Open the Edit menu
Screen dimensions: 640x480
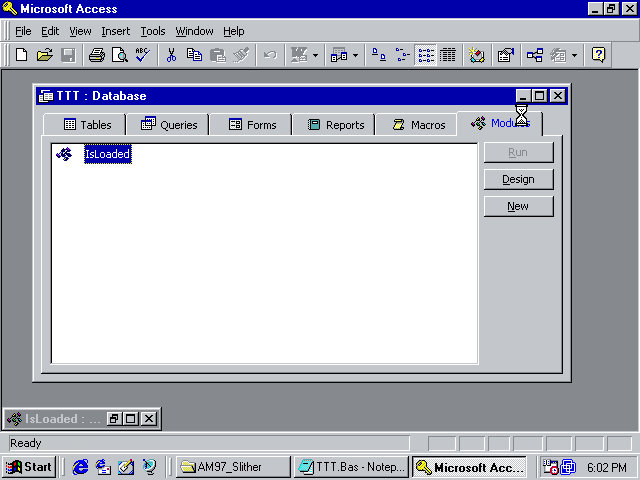[x=50, y=31]
